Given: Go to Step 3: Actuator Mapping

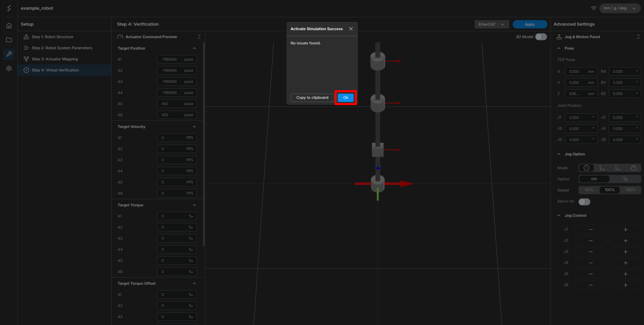Looking at the screenshot, I should pyautogui.click(x=55, y=59).
